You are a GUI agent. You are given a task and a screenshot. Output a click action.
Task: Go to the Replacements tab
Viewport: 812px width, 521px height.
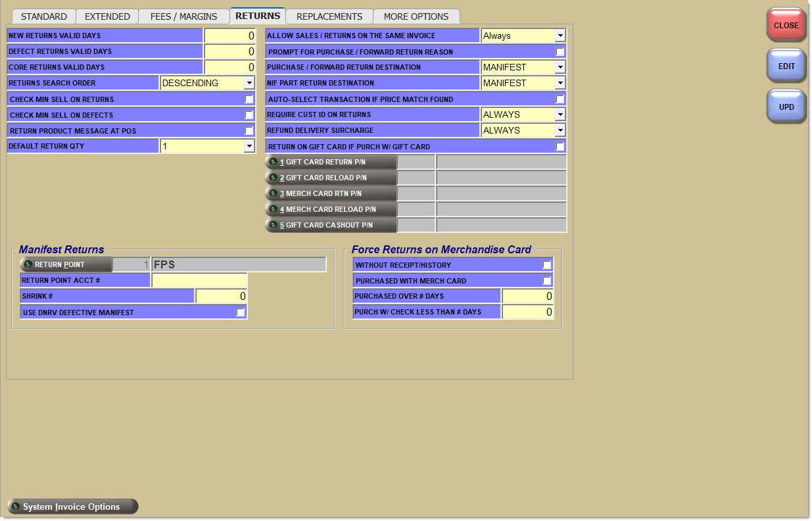329,16
